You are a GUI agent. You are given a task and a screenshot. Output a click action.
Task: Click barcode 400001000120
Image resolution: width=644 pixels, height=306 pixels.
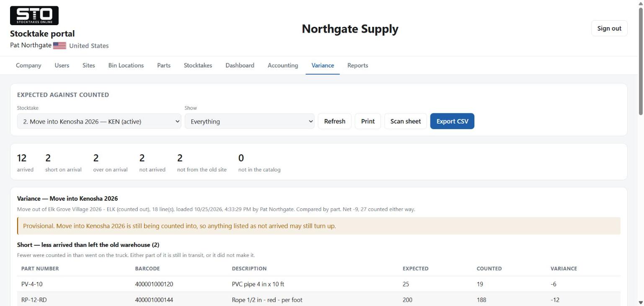point(154,284)
